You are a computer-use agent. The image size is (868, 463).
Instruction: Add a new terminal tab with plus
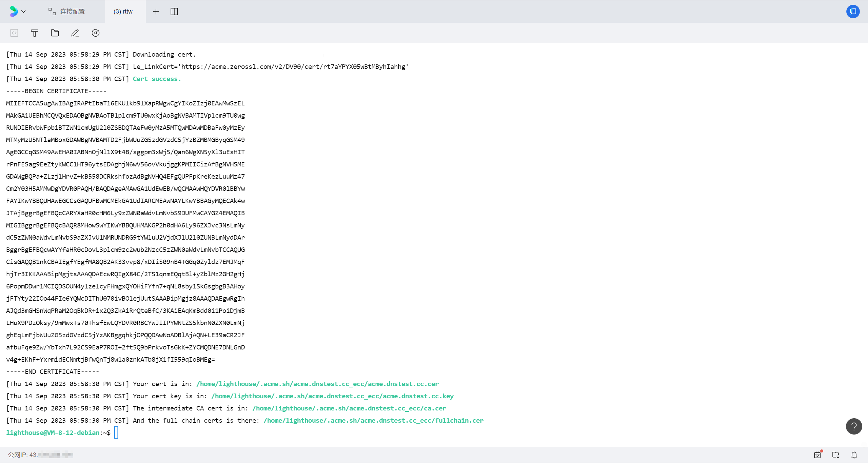coord(156,12)
